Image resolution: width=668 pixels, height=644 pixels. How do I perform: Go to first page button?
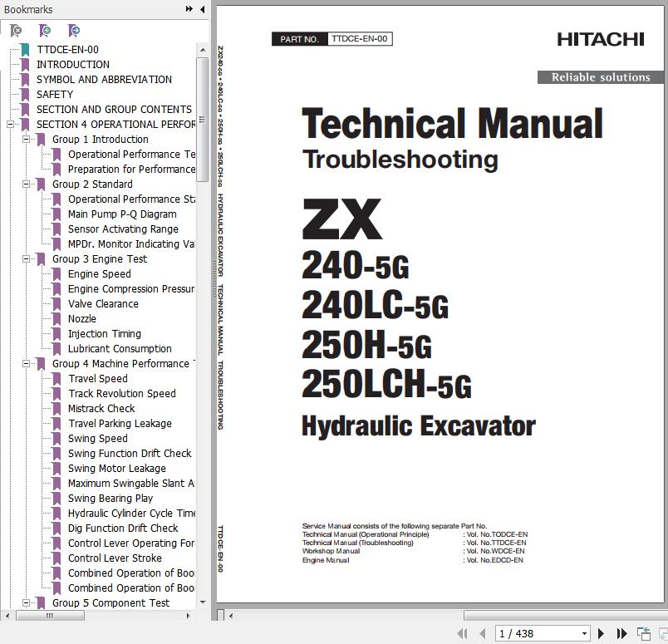coord(462,633)
